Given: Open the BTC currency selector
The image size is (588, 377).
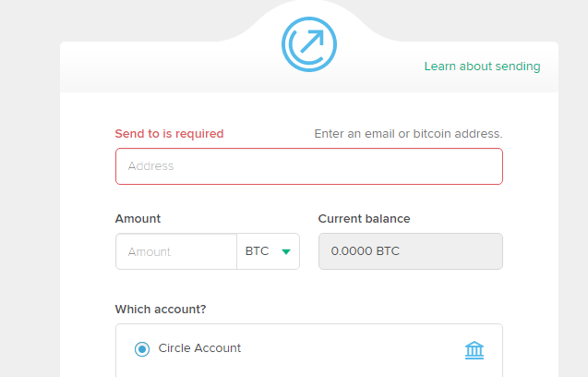Looking at the screenshot, I should (x=268, y=251).
